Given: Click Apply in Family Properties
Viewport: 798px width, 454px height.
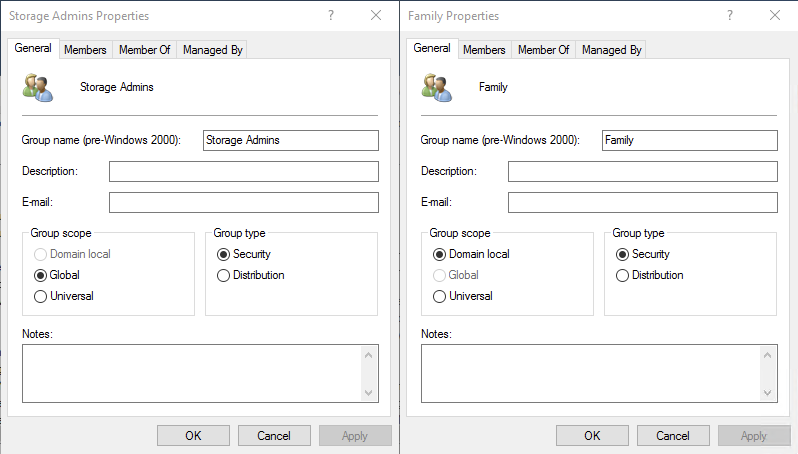Looking at the screenshot, I should [754, 436].
